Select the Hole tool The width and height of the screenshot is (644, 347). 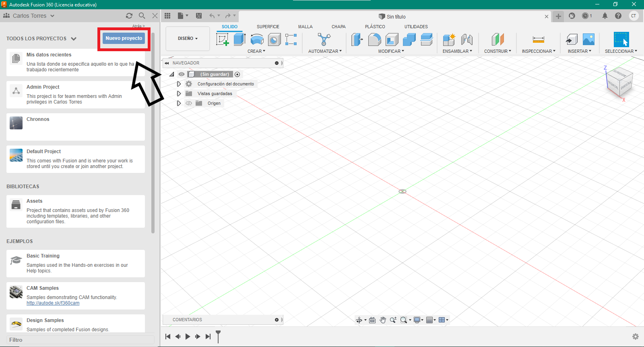pyautogui.click(x=275, y=39)
